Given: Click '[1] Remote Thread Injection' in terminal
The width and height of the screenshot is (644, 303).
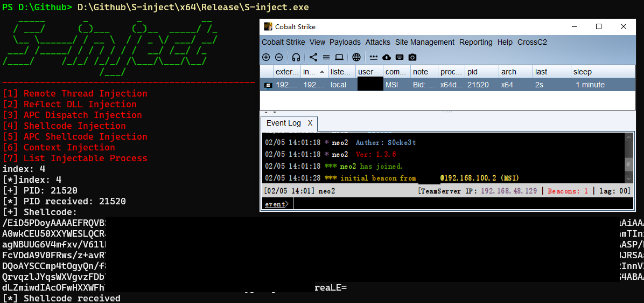Looking at the screenshot, I should 75,94.
